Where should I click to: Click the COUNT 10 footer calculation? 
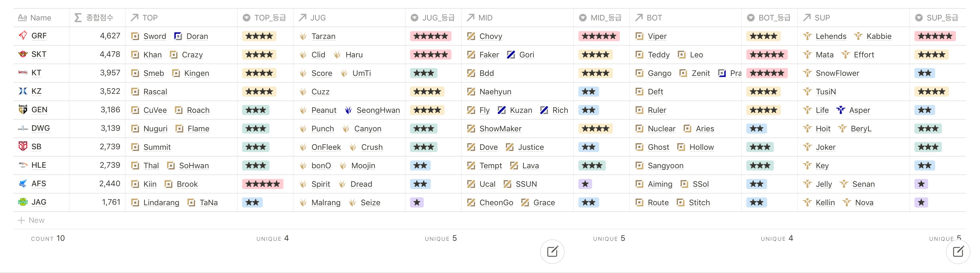tap(48, 238)
